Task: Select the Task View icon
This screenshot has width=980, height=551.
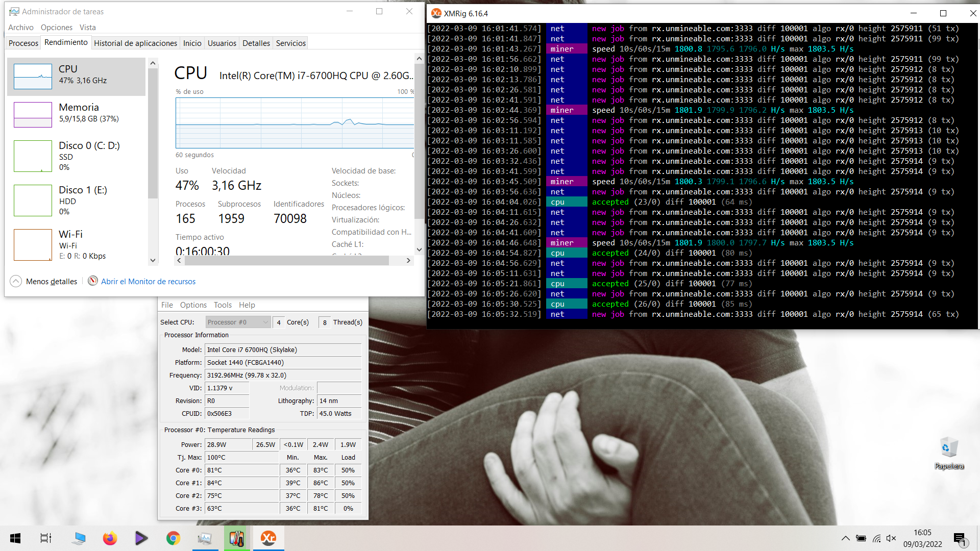Action: (x=45, y=538)
